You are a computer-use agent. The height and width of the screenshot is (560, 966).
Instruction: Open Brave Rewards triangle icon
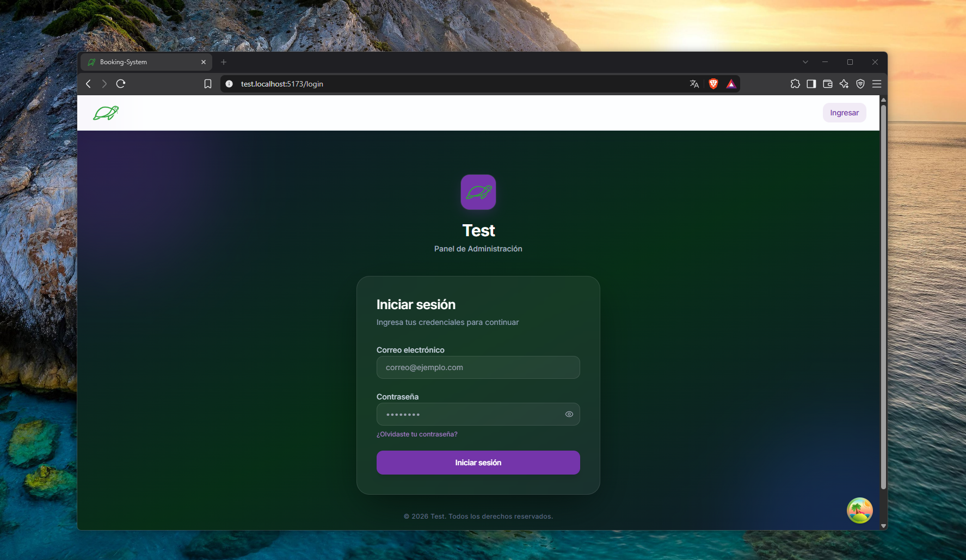731,84
